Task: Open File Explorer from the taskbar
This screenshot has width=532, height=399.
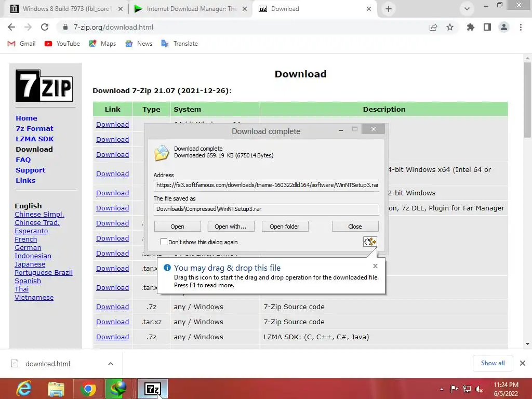Action: click(56, 389)
